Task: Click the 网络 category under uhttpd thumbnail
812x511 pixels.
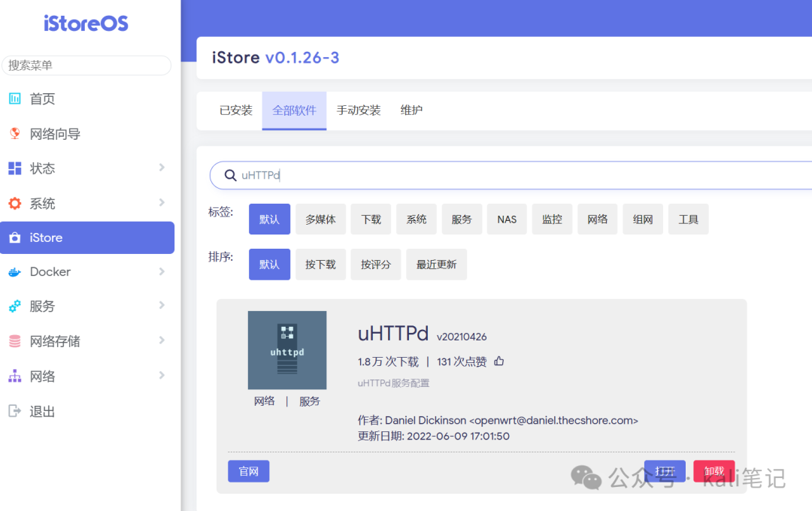Action: [x=265, y=401]
